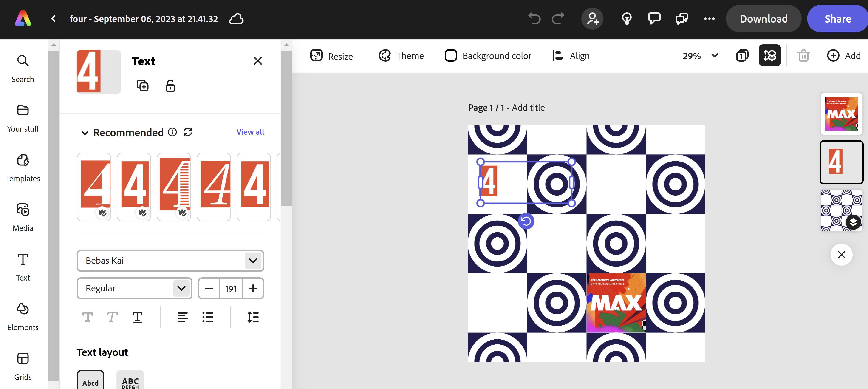The image size is (868, 389).
Task: Click the rotate handle below the text box
Action: point(526,221)
